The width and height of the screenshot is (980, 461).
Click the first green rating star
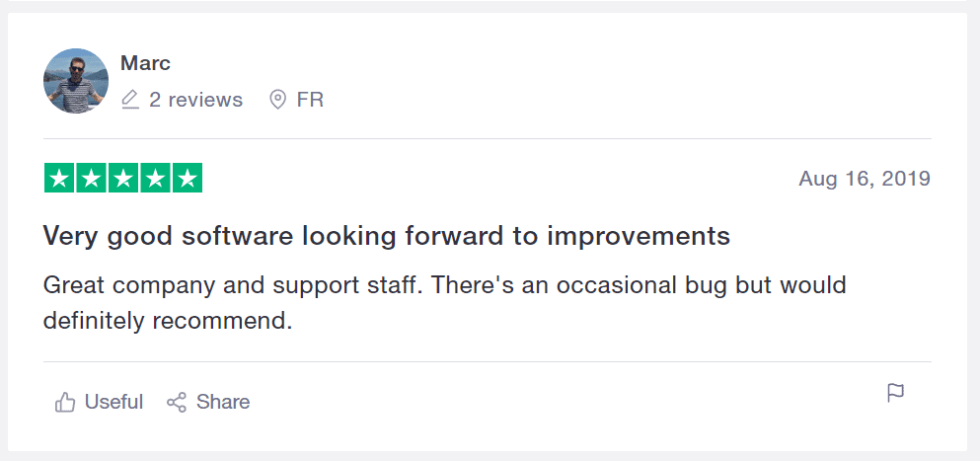coord(59,178)
